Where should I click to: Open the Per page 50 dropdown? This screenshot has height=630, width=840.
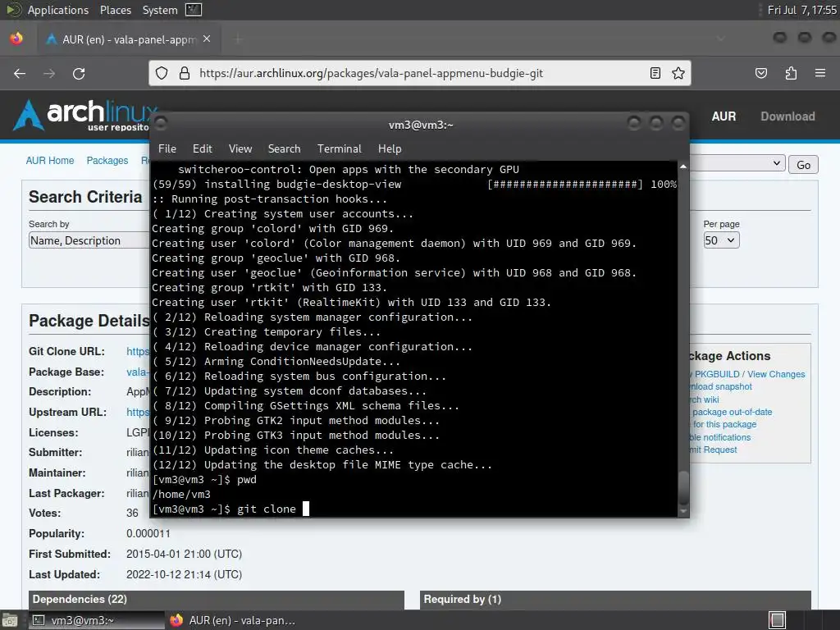721,240
